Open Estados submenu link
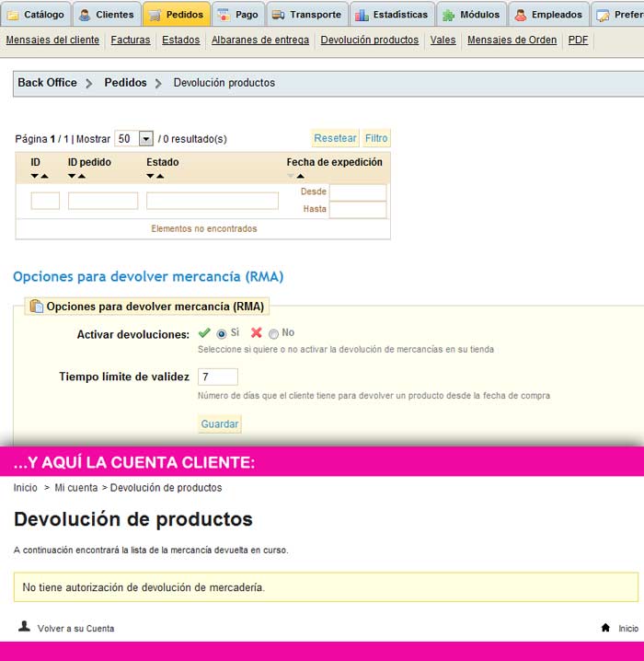The height and width of the screenshot is (661, 644). (180, 41)
